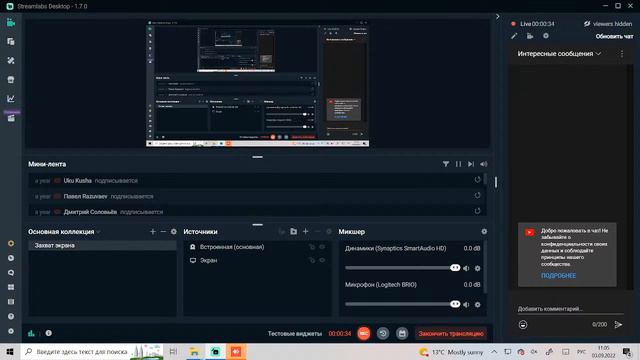The height and width of the screenshot is (360, 640).
Task: Focus the Добавить комментарий chat input
Action: (570, 309)
